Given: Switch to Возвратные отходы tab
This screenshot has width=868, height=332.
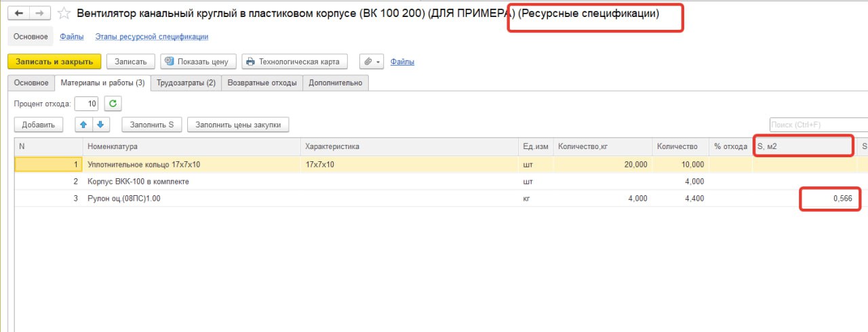Looking at the screenshot, I should [262, 83].
